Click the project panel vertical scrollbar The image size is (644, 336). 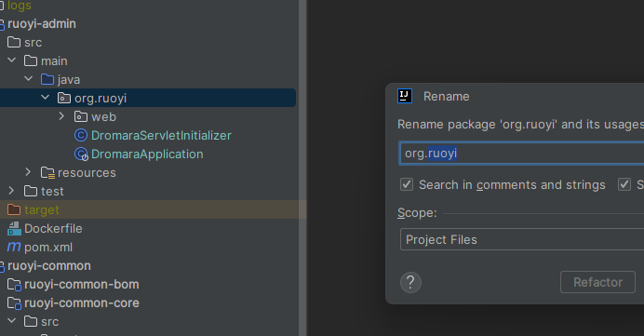pyautogui.click(x=302, y=168)
